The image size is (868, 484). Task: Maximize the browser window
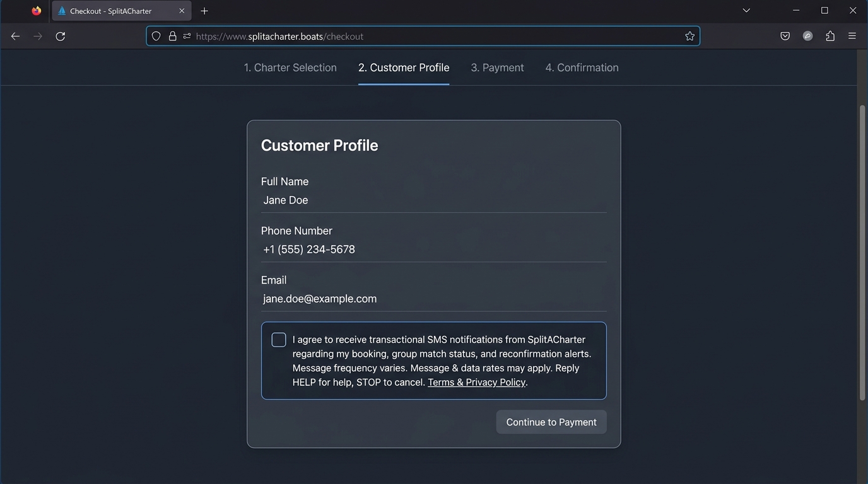824,11
